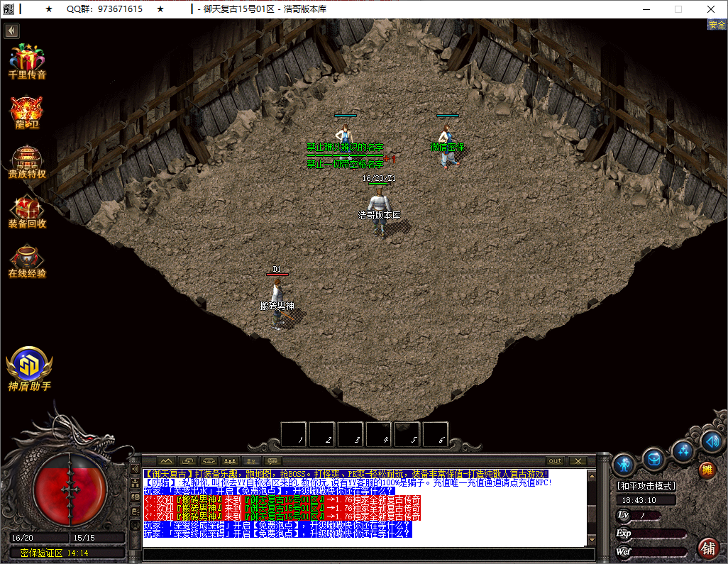Screen dimensions: 728x564
Task: Select quick slot 5 on the belt
Action: (407, 434)
